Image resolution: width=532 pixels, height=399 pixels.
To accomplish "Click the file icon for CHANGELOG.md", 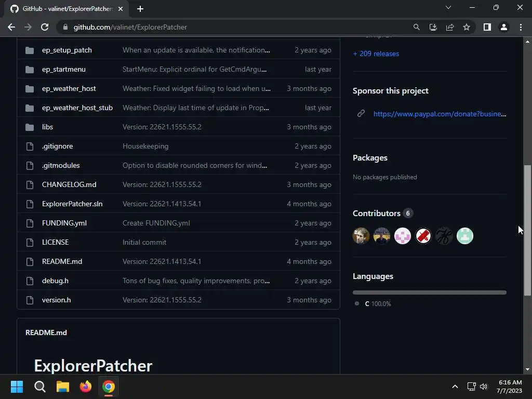I will (30, 184).
